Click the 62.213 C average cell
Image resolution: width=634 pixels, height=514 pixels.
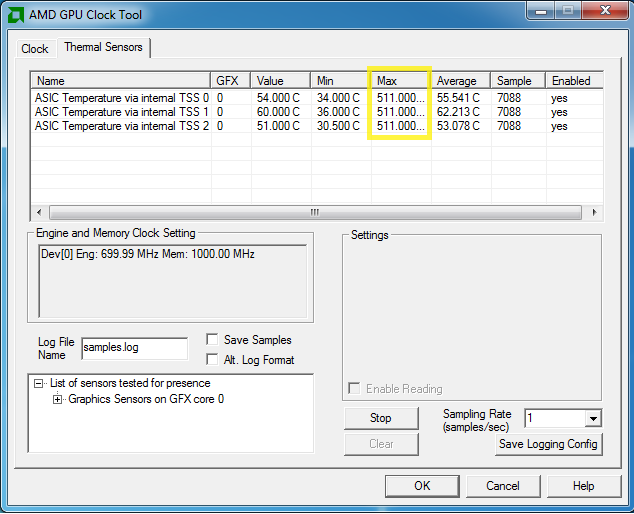point(458,112)
